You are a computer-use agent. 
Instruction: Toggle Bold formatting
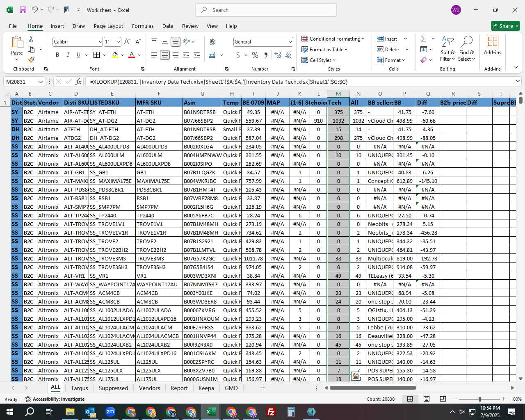point(57,55)
